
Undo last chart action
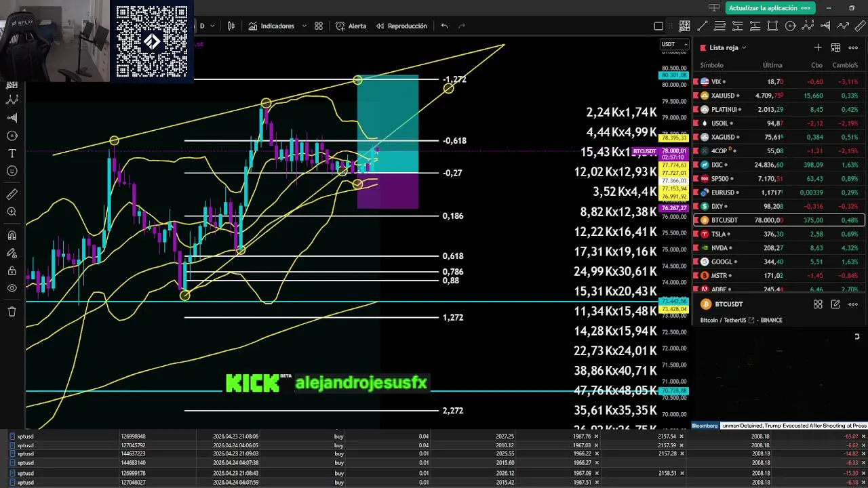444,26
